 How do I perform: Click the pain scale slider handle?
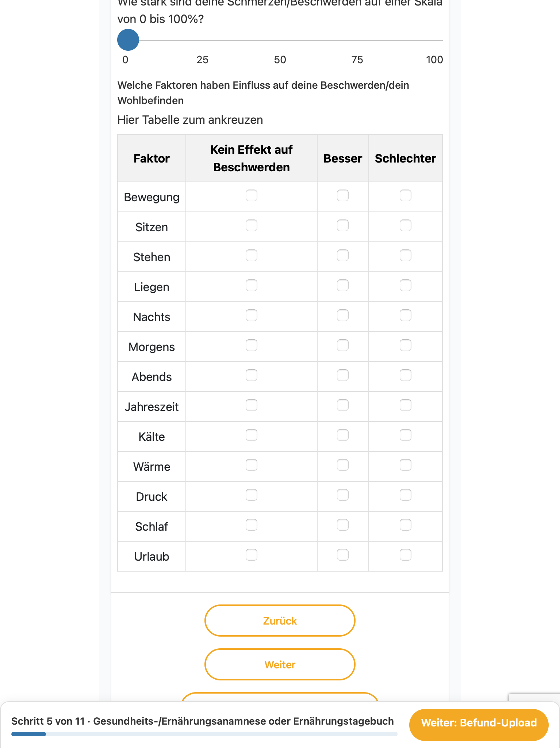[x=128, y=40]
